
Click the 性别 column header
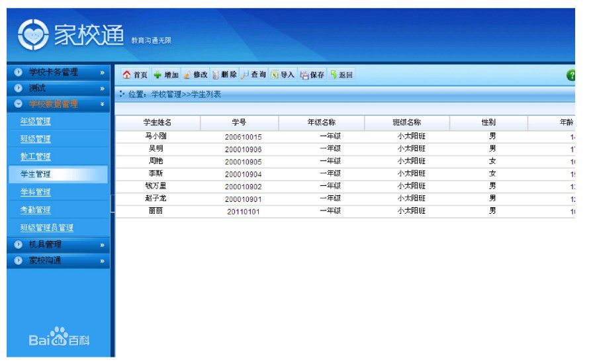click(x=488, y=122)
